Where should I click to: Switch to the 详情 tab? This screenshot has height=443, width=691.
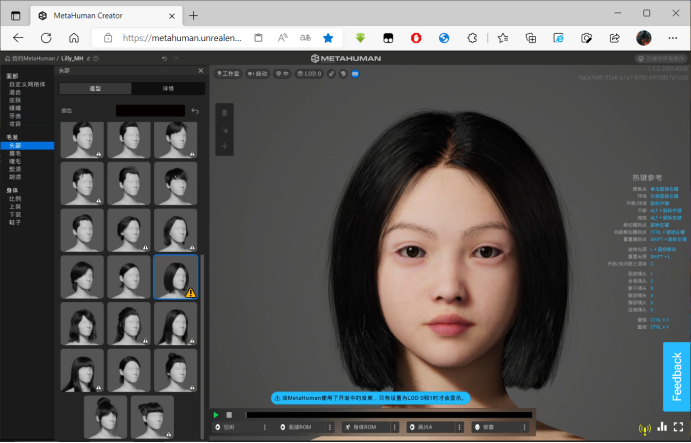point(168,89)
